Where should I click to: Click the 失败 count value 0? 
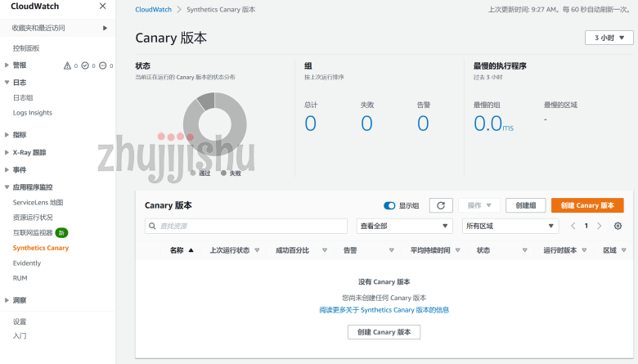[x=366, y=124]
